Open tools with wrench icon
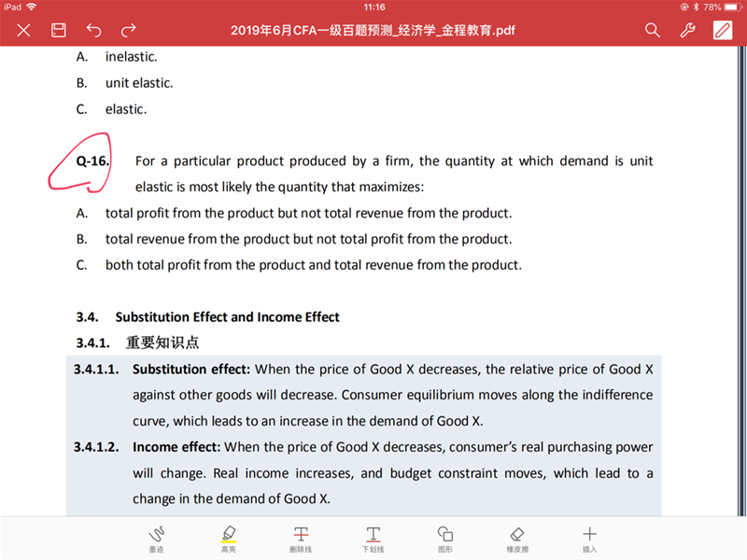 (687, 31)
